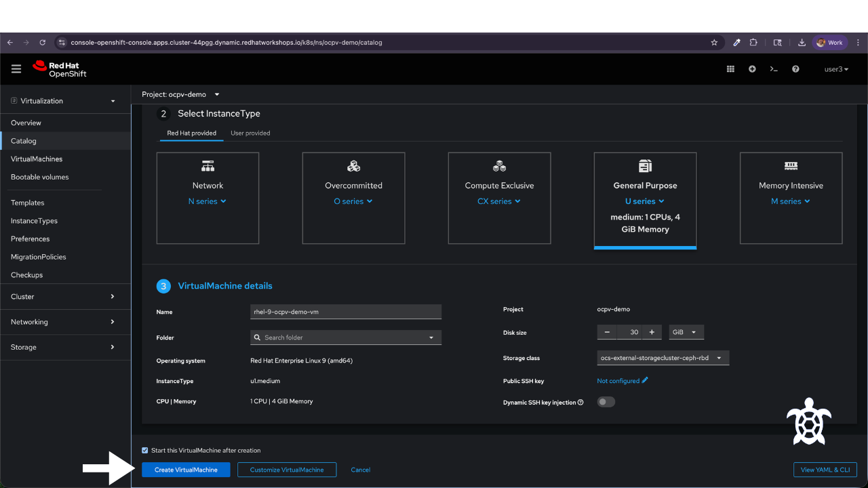Click the Red Hat OpenShift logo
The width and height of the screenshot is (868, 488).
coord(60,69)
